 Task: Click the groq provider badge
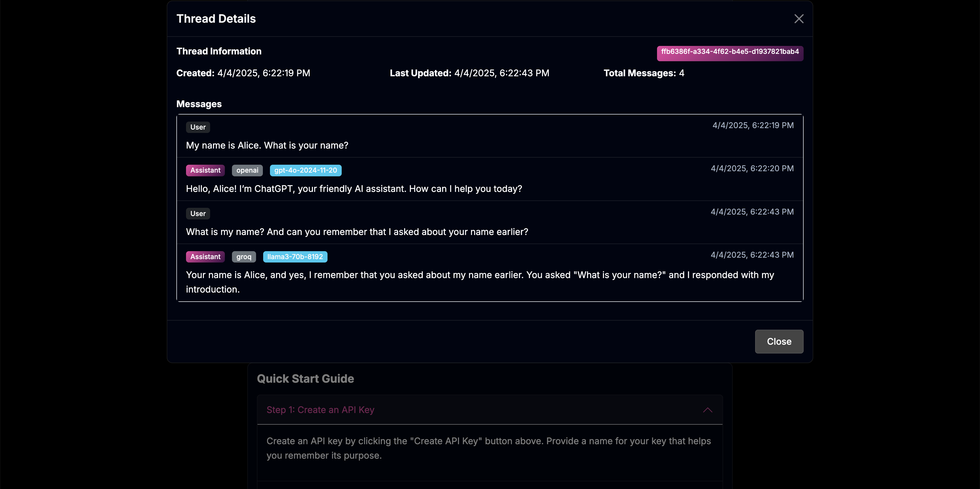(244, 257)
